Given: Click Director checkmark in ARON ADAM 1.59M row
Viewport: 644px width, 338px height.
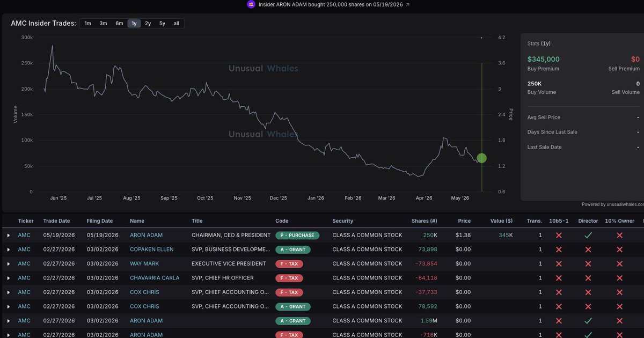Looking at the screenshot, I should (588, 321).
